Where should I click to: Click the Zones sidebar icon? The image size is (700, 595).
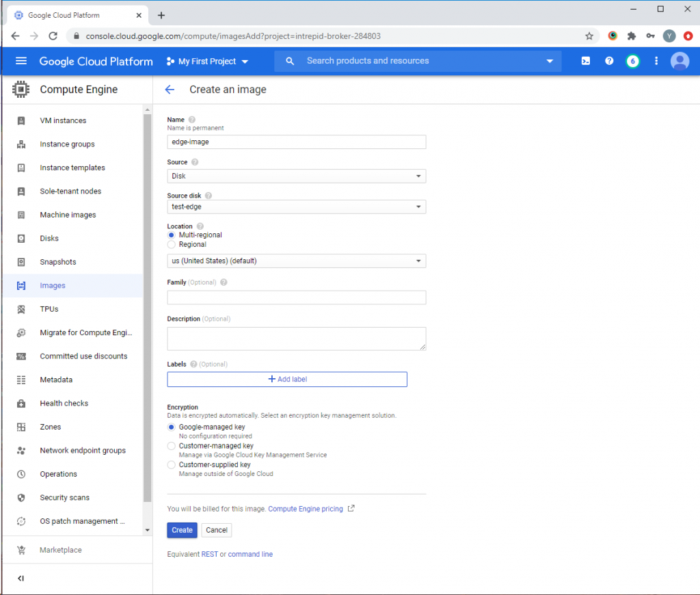(21, 427)
